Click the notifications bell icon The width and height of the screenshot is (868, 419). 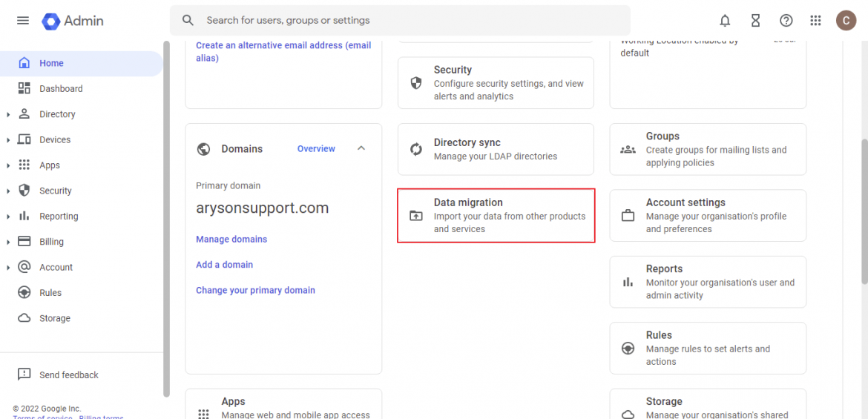[725, 21]
